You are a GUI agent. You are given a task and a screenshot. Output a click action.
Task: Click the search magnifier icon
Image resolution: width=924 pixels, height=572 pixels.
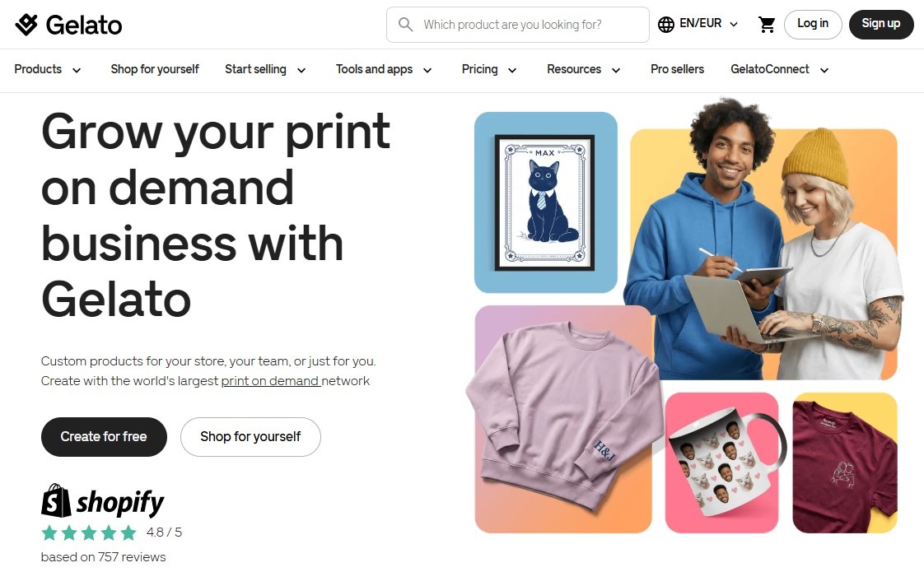click(x=405, y=25)
